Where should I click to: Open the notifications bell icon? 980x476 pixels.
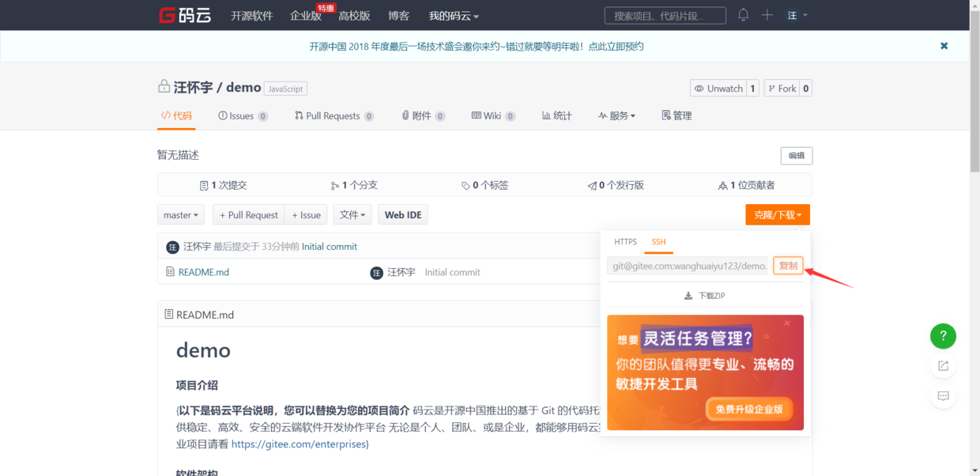pyautogui.click(x=743, y=15)
